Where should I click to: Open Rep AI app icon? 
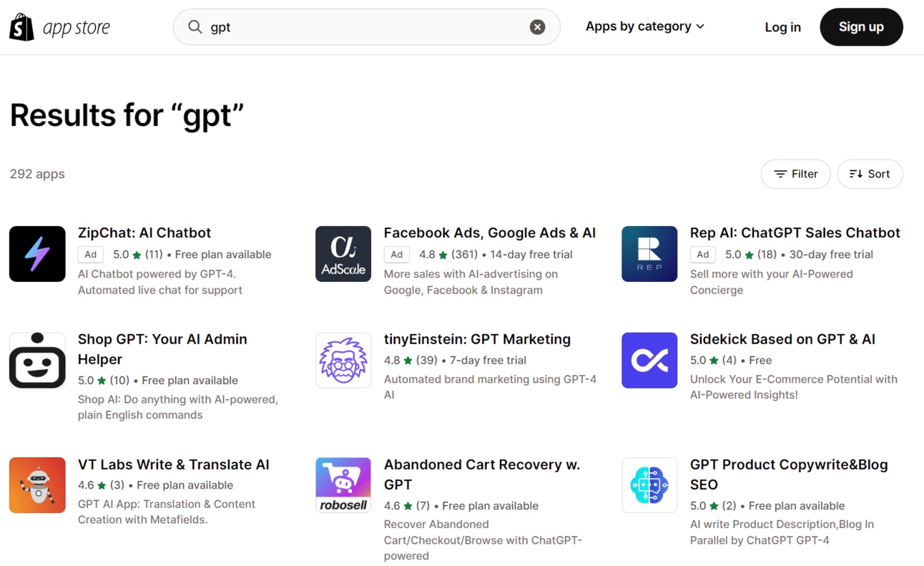pos(649,254)
